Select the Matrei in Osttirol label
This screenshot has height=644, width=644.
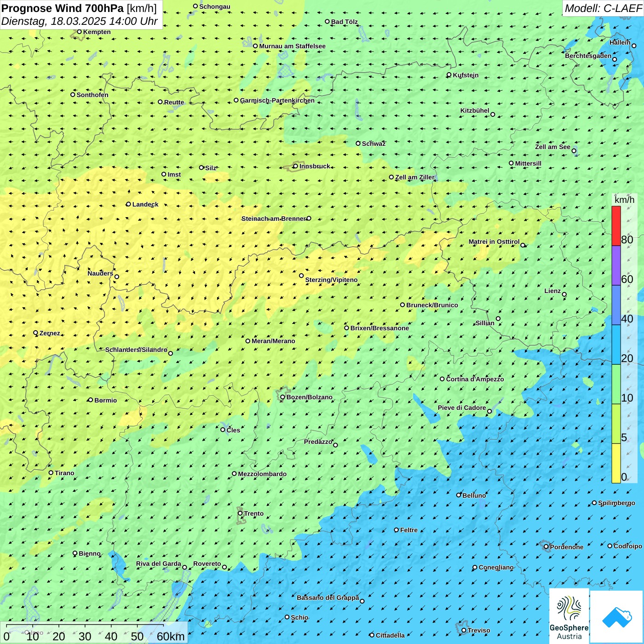coord(494,241)
